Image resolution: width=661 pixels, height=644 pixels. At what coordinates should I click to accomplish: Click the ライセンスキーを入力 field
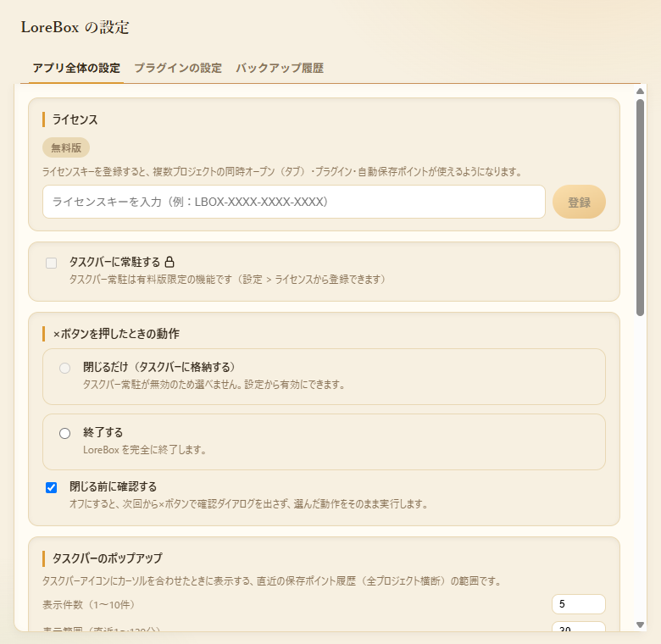294,202
